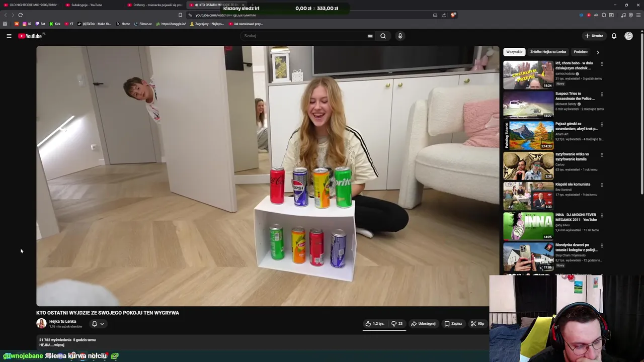Viewport: 644px width, 362px height.
Task: Open 'Suspect Tries to Assassinate' thumbnail
Action: click(x=528, y=105)
